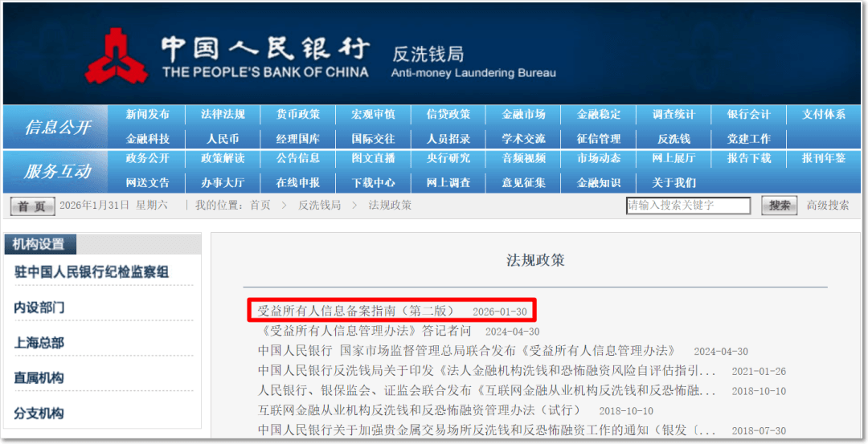Open 高级搜索 advanced search link

pos(828,205)
